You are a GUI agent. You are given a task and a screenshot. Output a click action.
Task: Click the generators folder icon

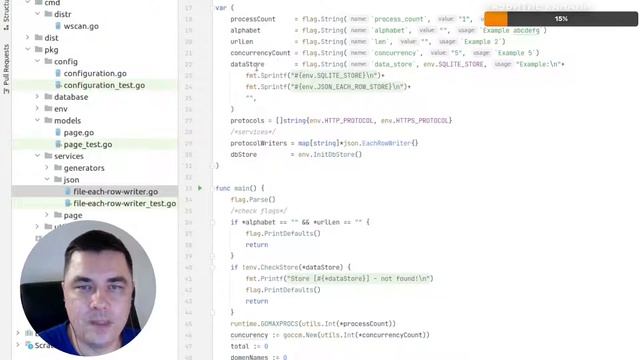[x=58, y=168]
